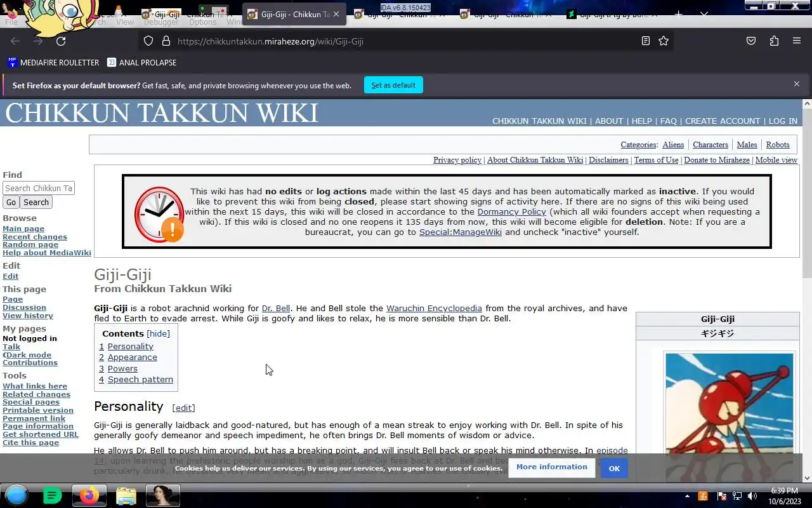This screenshot has height=508, width=812.
Task: Toggle Dark mode in sidebar
Action: [x=27, y=355]
